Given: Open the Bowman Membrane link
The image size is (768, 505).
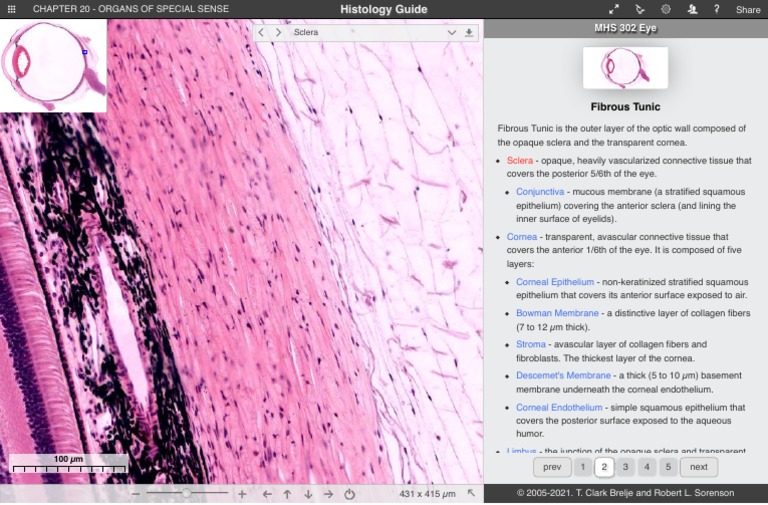Looking at the screenshot, I should pyautogui.click(x=557, y=313).
